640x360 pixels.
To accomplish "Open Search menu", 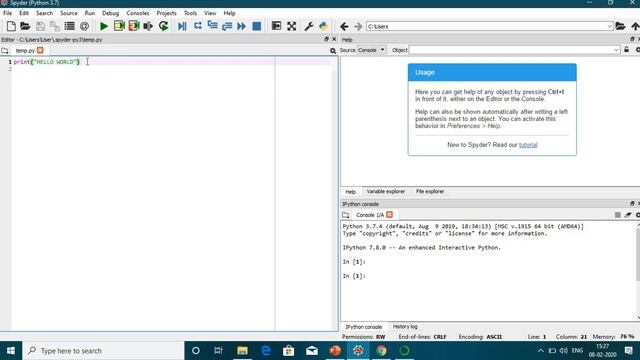I will (x=44, y=13).
